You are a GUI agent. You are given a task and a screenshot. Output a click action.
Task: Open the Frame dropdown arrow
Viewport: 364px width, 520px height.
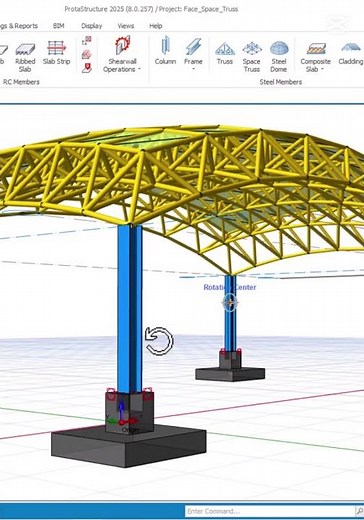coord(193,69)
